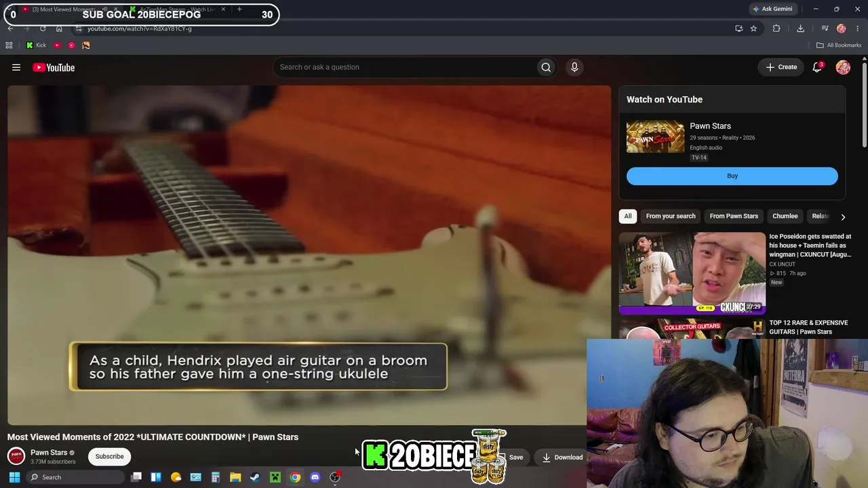Open the Kick bookmark
This screenshot has width=868, height=488.
(36, 45)
